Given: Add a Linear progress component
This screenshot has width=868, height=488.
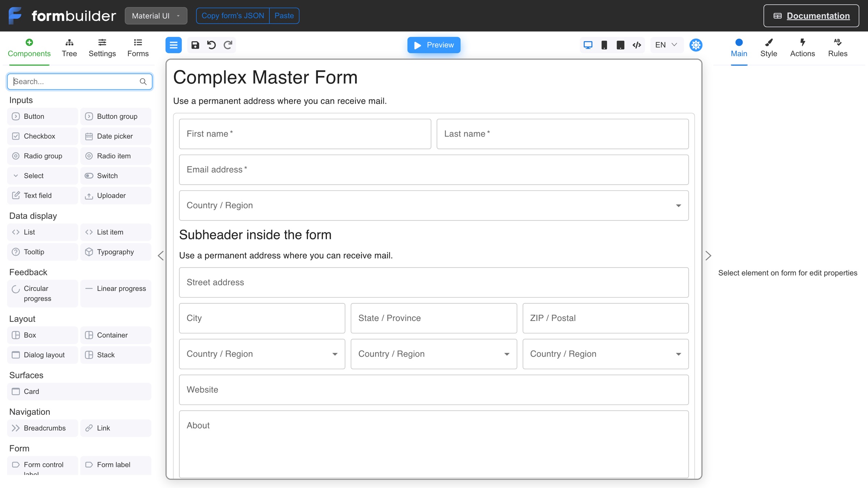Looking at the screenshot, I should pos(116,294).
